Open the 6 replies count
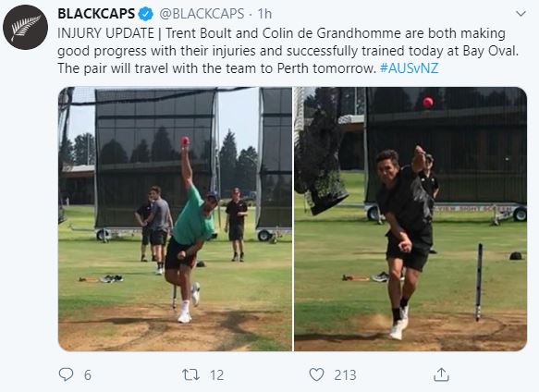The height and width of the screenshot is (392, 539). (88, 375)
